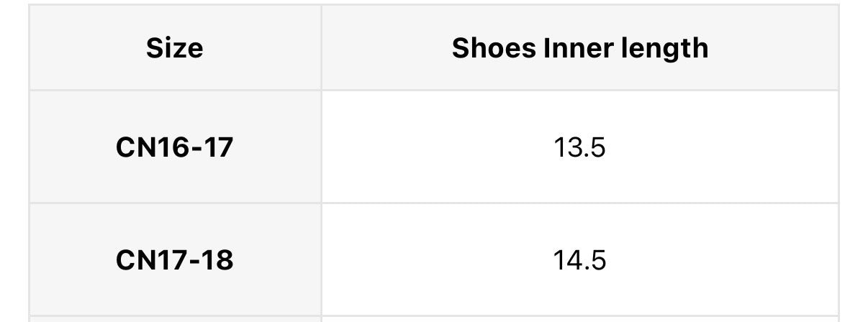Click the Size column header
The width and height of the screenshot is (868, 322).
pyautogui.click(x=174, y=48)
